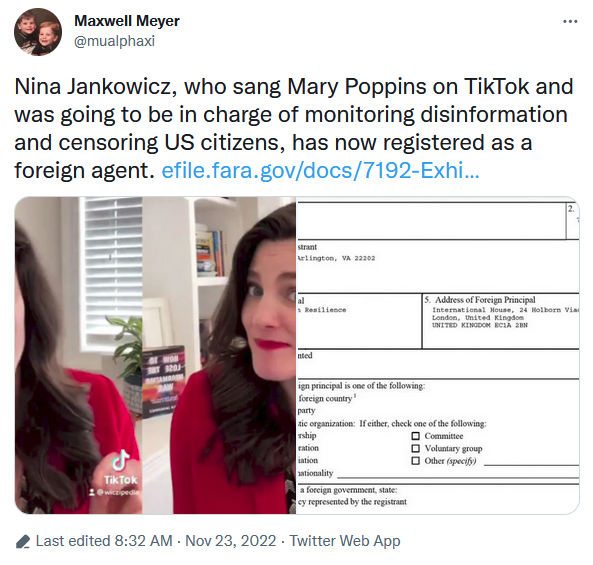Check the Committee checkbox

415,436
